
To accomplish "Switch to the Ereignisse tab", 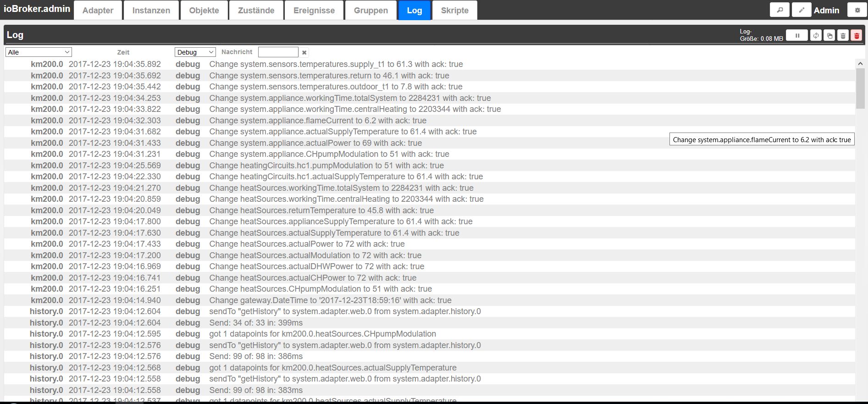I will (x=314, y=10).
